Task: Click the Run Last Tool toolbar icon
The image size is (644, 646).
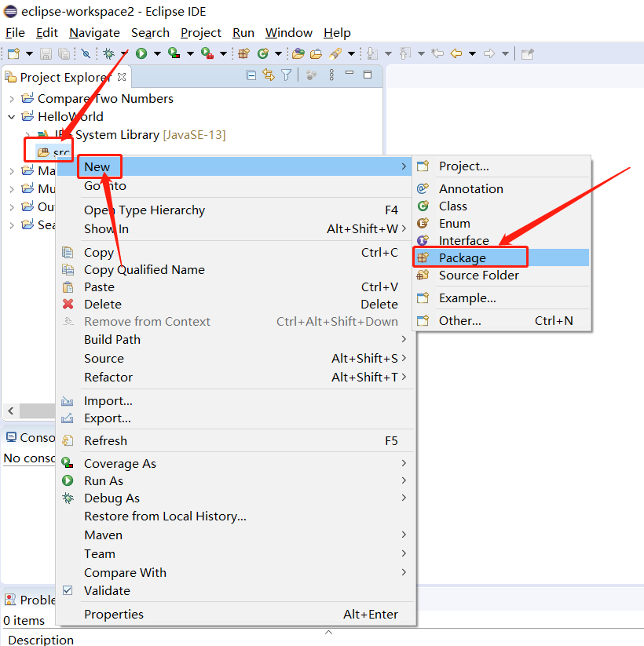Action: click(207, 53)
